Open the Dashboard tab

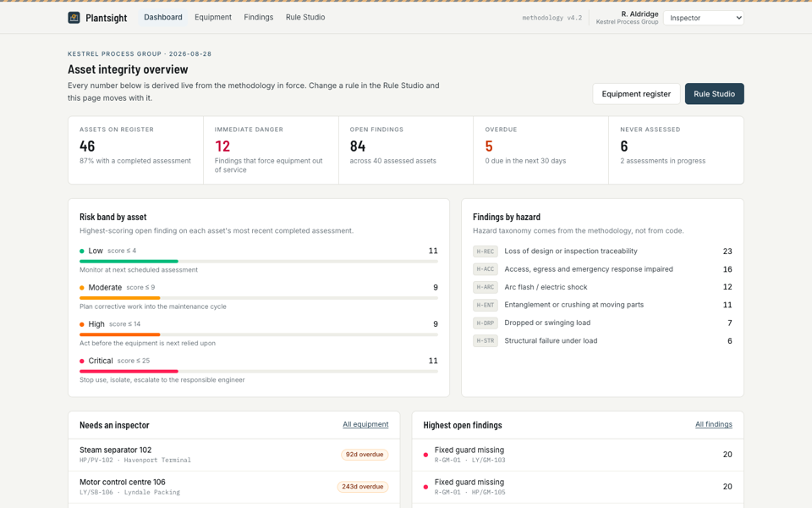(x=163, y=17)
